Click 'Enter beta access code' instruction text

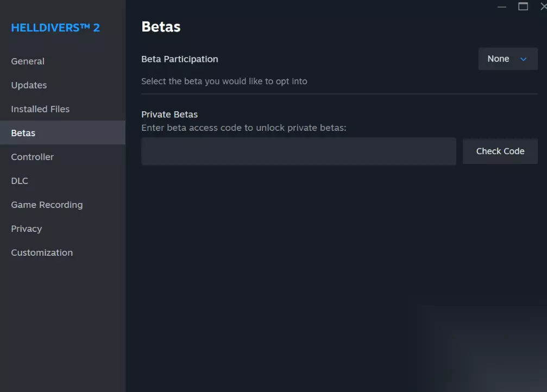pyautogui.click(x=244, y=128)
